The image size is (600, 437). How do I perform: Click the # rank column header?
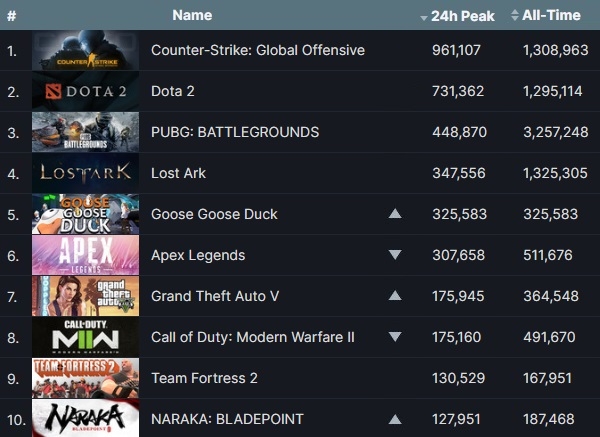click(11, 16)
